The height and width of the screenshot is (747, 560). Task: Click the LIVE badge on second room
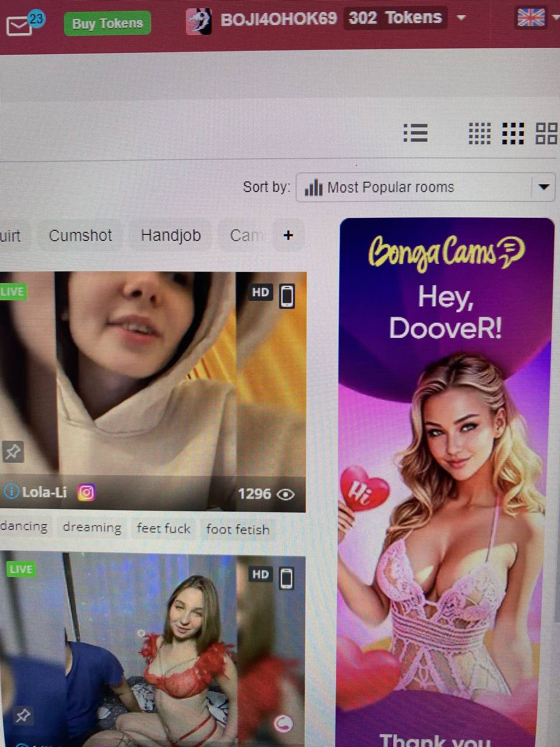[21, 570]
